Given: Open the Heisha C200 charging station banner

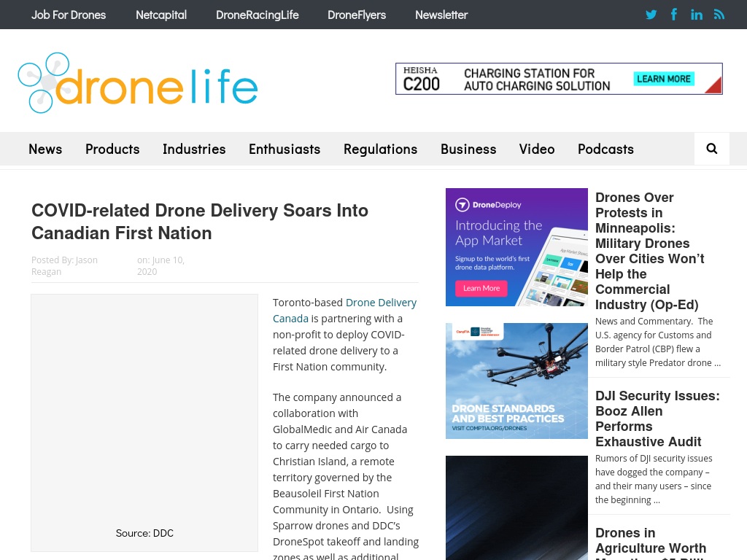Looking at the screenshot, I should pos(559,79).
